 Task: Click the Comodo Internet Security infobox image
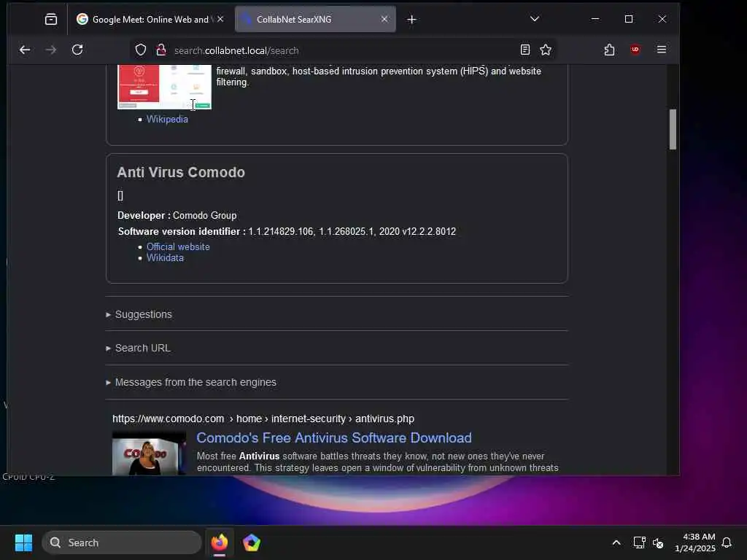(164, 87)
